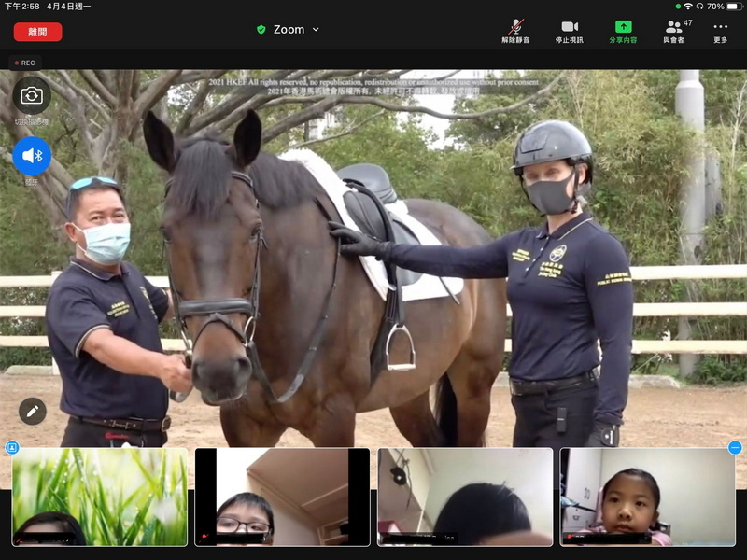Tap the blue Bluetooth speaker button
The image size is (747, 560).
[x=32, y=156]
